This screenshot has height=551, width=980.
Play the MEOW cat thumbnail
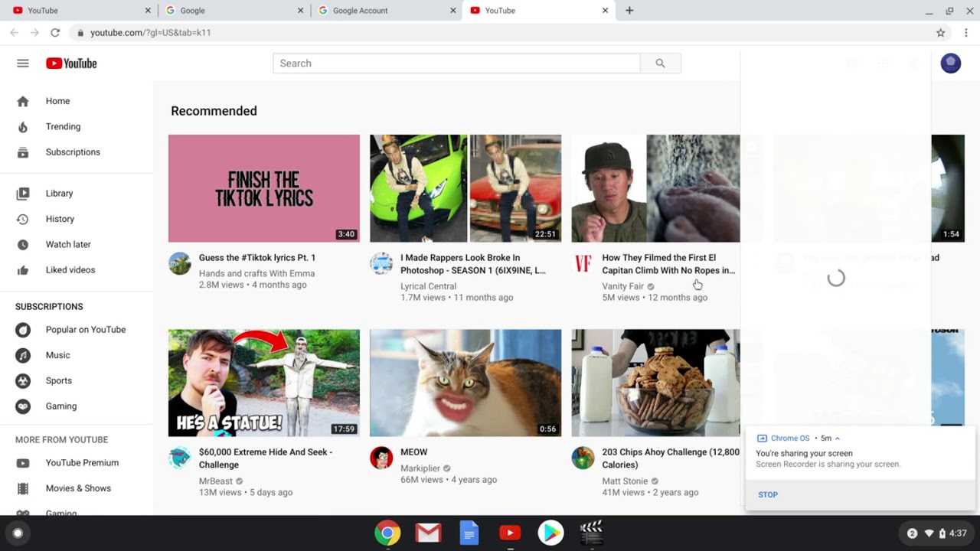pos(465,383)
